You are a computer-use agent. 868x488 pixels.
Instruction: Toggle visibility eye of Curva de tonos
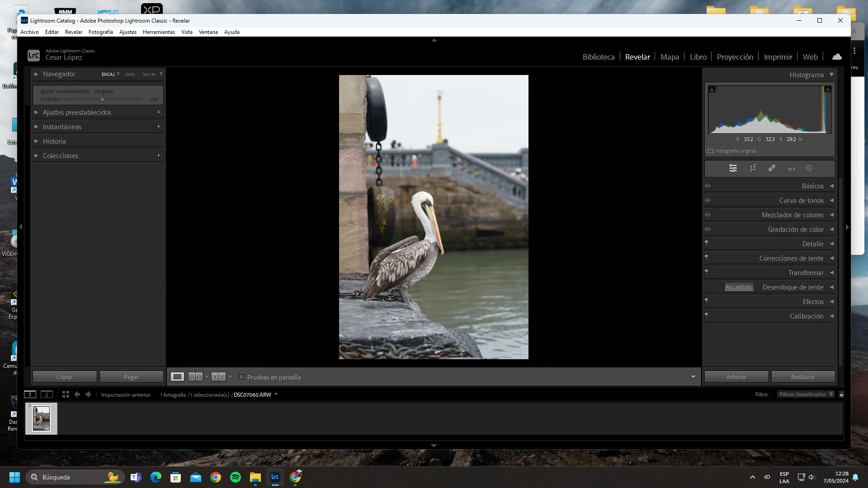click(x=708, y=200)
